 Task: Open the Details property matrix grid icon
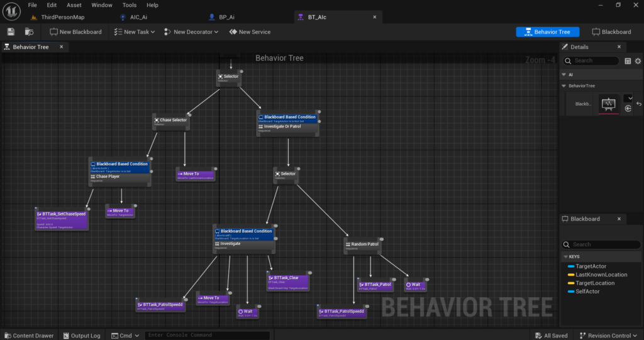628,61
